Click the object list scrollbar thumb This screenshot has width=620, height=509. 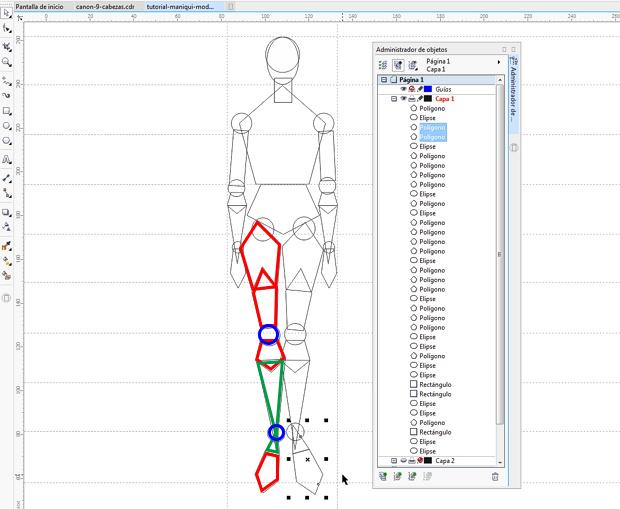pos(500,254)
